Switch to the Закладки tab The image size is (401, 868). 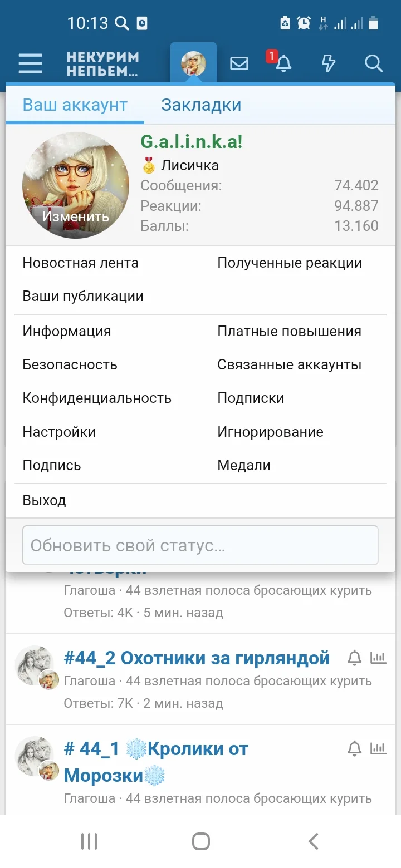pos(202,105)
